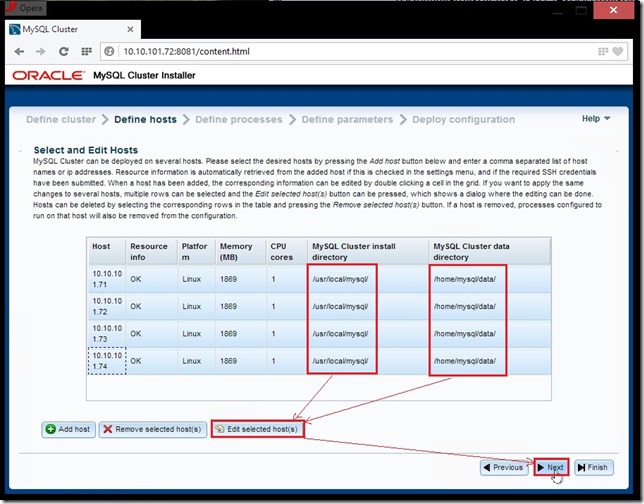This screenshot has height=504, width=644.
Task: Click Edit selected host(s) button
Action: (258, 429)
